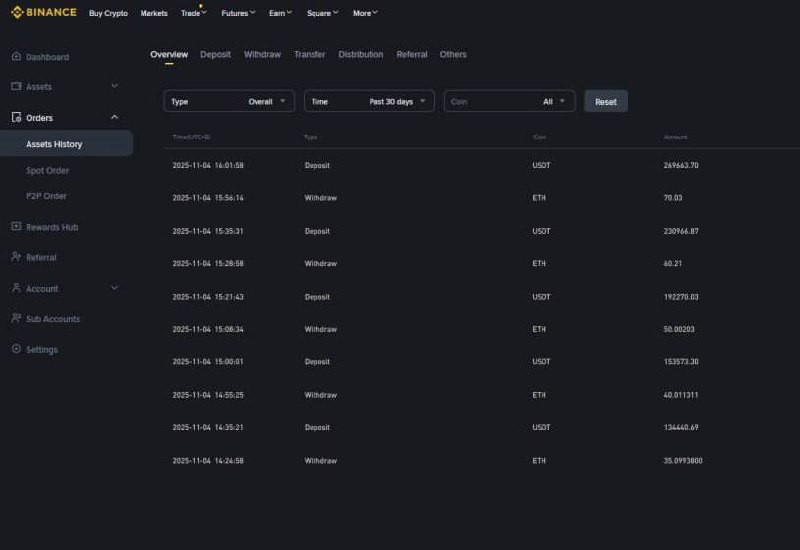Expand the Assets sidebar section
The height and width of the screenshot is (550, 800).
click(x=114, y=87)
